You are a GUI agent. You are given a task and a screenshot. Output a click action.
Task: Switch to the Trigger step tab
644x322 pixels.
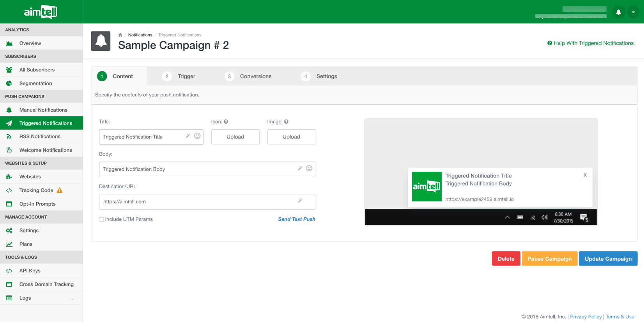point(179,76)
